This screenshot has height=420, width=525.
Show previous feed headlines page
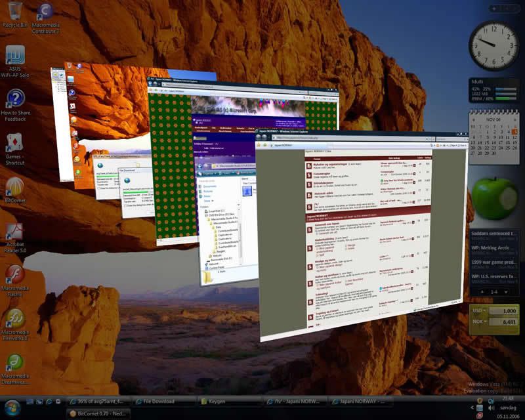click(x=482, y=292)
